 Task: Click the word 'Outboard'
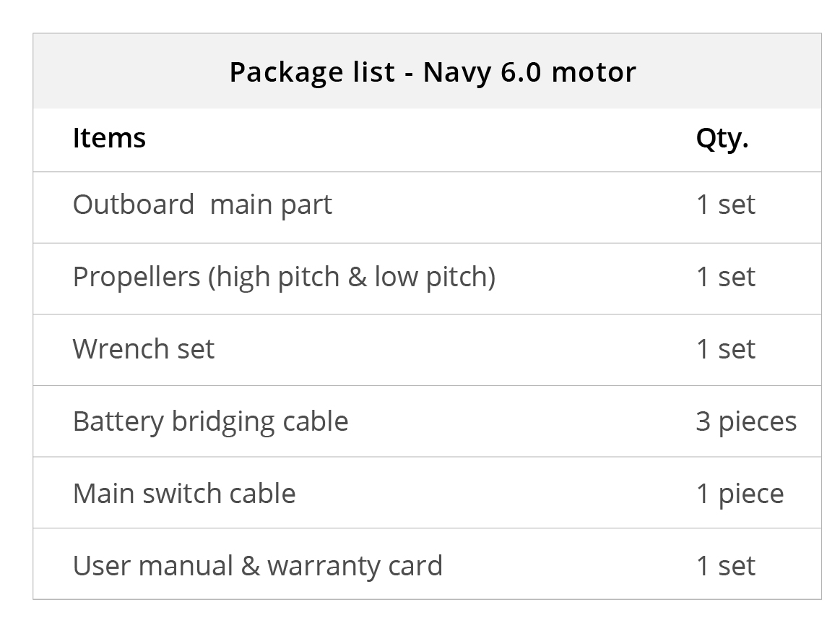(134, 205)
